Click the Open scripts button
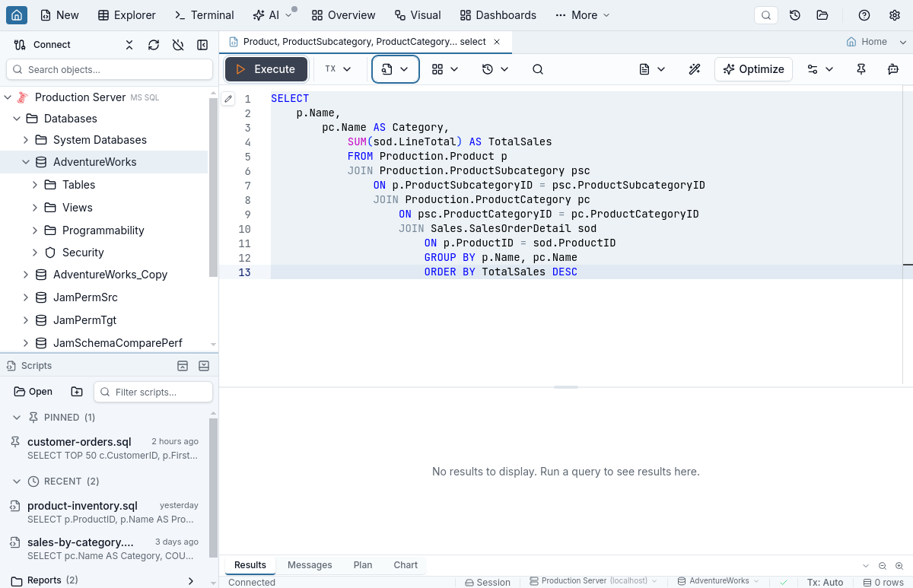913x588 pixels. 33,392
